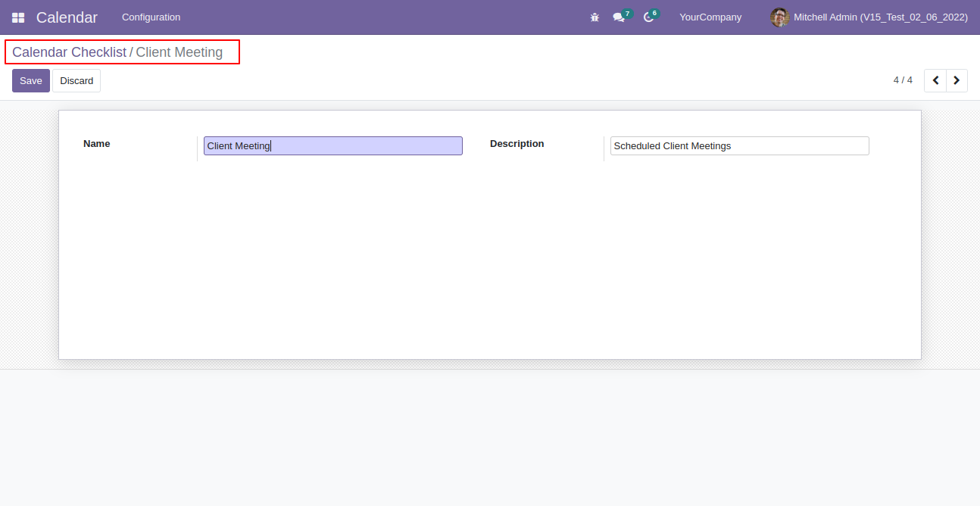The width and height of the screenshot is (980, 506).
Task: Open Mitchell Admin user menu
Action: point(869,17)
